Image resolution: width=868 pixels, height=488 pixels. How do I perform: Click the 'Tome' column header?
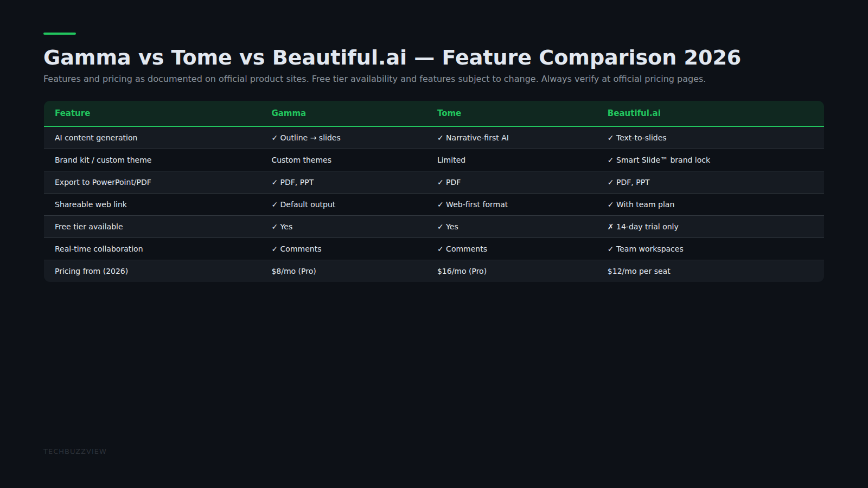(x=449, y=113)
